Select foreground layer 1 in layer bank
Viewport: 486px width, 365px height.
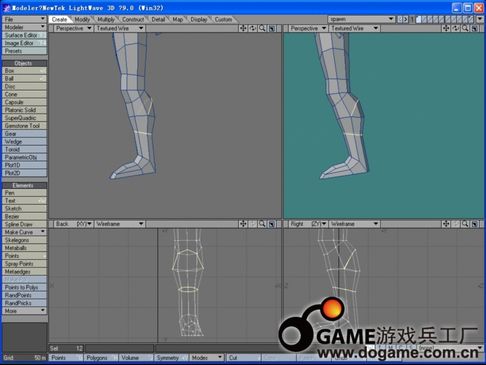click(x=418, y=18)
